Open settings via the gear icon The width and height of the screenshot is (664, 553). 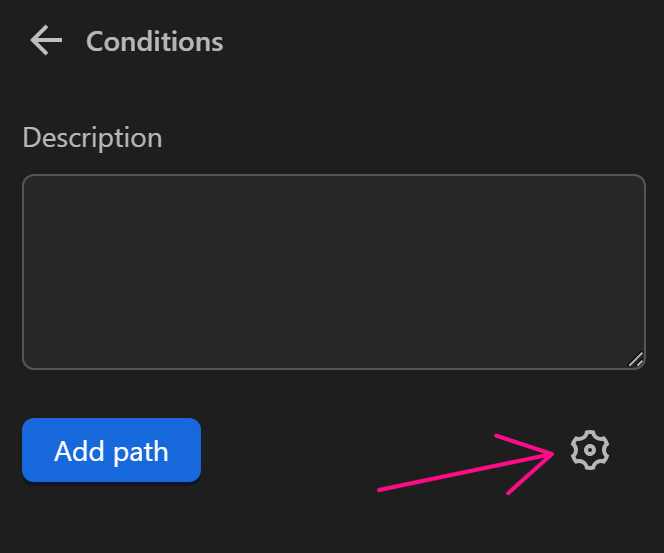tap(590, 450)
